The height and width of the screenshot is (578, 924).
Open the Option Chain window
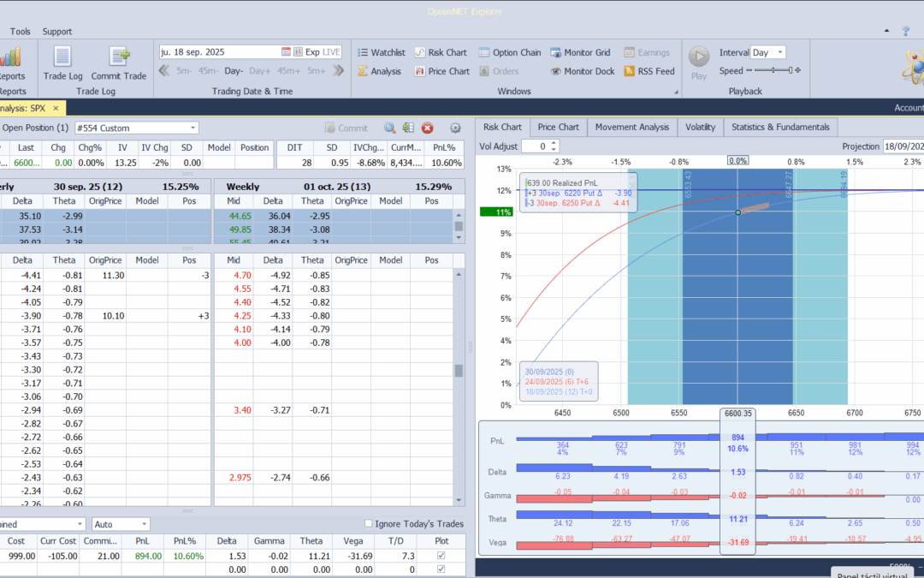pos(510,52)
